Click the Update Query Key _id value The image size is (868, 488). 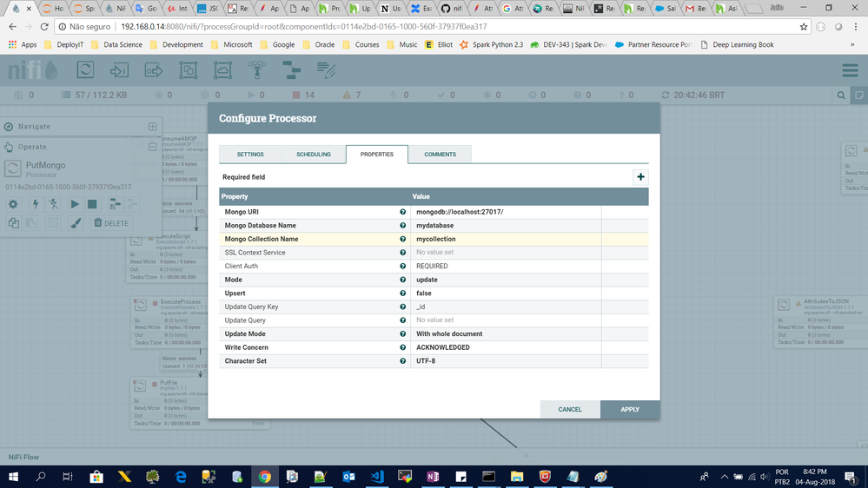pyautogui.click(x=506, y=307)
